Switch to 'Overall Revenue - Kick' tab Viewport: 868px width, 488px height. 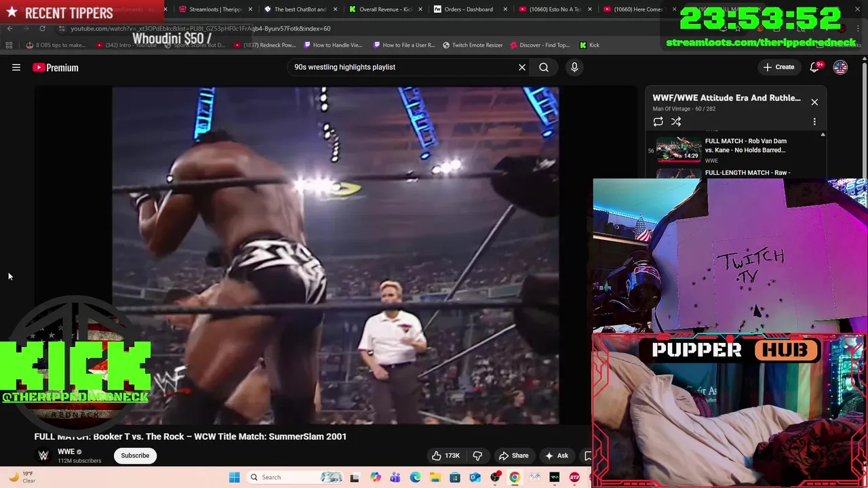[384, 9]
